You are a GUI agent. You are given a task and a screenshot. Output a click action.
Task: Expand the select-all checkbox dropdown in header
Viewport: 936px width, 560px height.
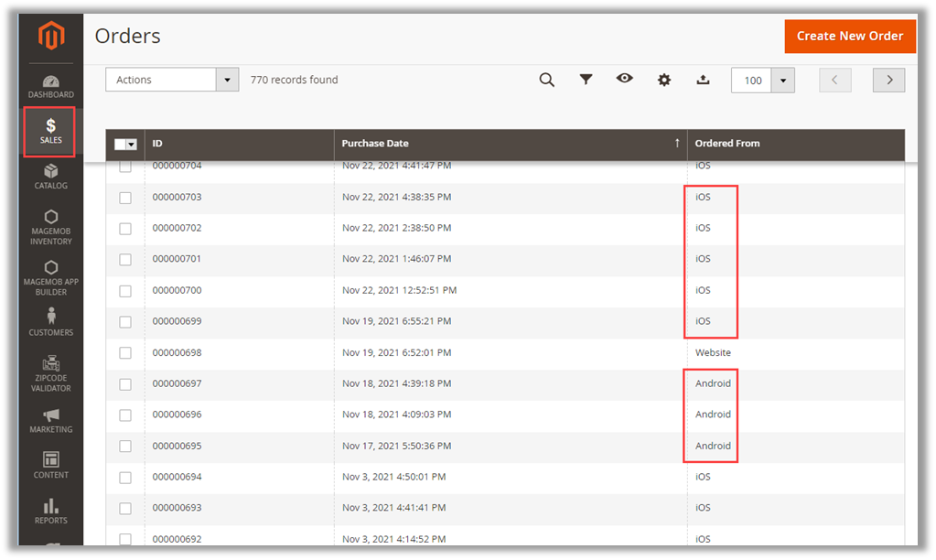[132, 145]
